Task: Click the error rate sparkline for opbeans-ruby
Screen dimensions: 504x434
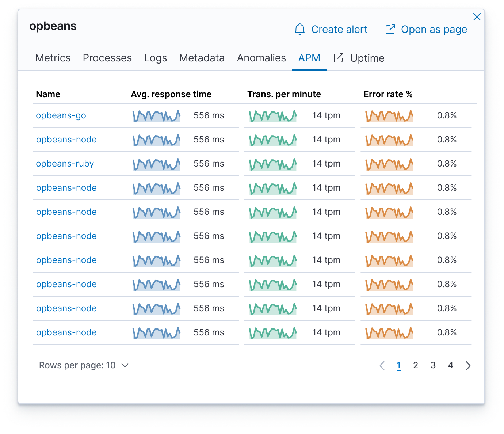Action: (389, 164)
